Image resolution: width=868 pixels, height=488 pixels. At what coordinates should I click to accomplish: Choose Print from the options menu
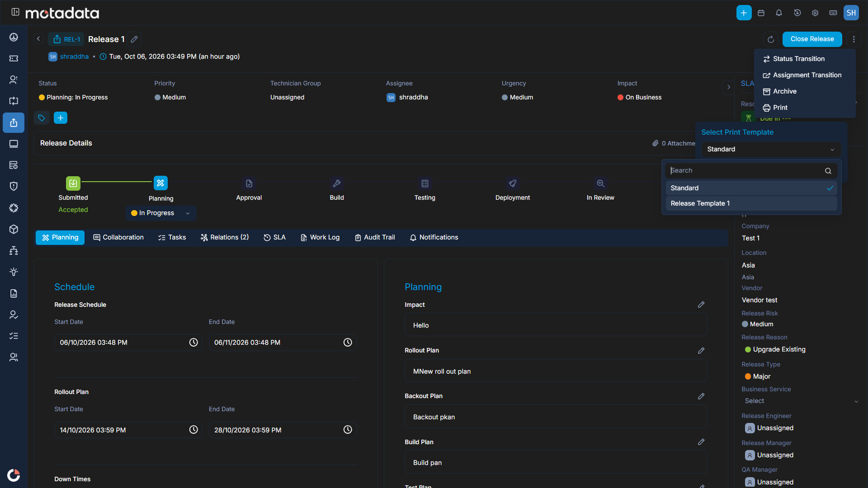[x=775, y=108]
